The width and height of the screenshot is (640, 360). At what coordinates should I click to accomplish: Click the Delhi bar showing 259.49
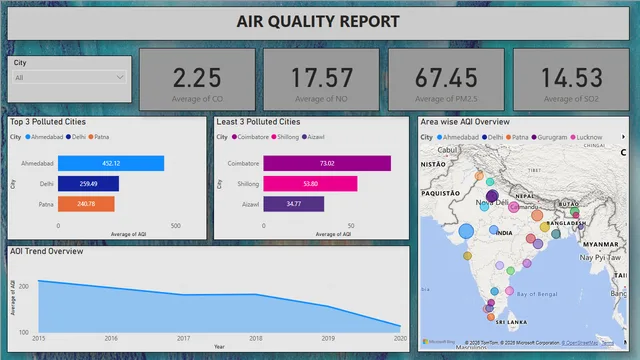88,184
